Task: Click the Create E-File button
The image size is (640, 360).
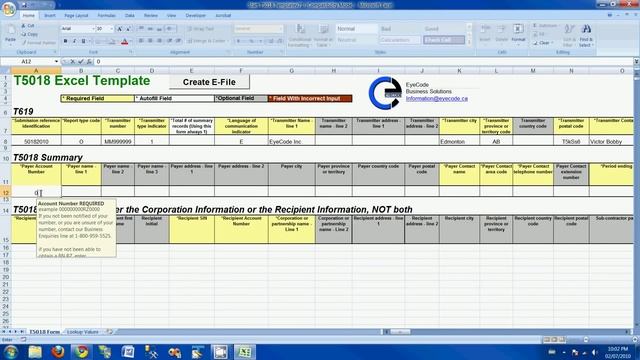Action: [209, 82]
